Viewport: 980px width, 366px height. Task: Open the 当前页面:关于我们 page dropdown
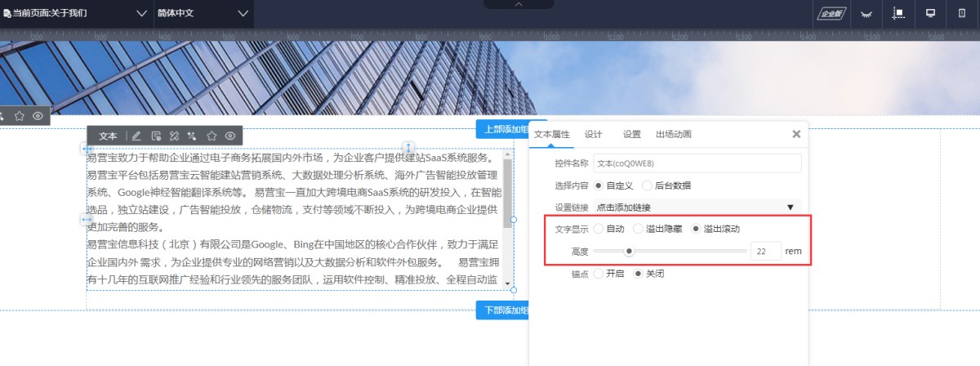pos(76,14)
